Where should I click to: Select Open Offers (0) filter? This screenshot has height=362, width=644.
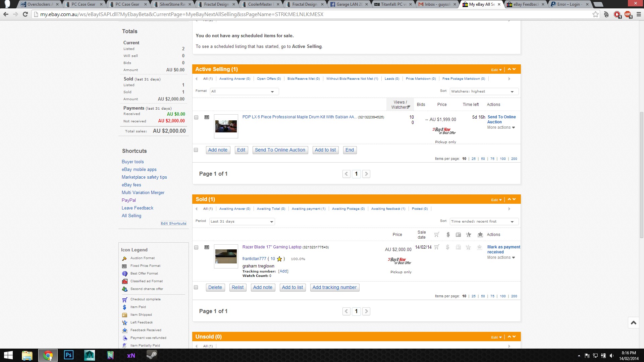point(269,79)
